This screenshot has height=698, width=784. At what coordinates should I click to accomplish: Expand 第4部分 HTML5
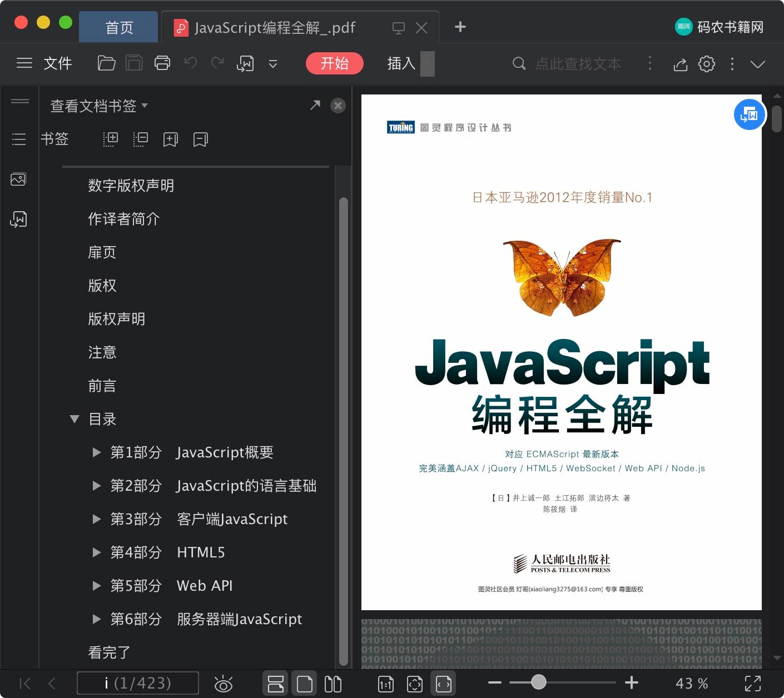[97, 552]
